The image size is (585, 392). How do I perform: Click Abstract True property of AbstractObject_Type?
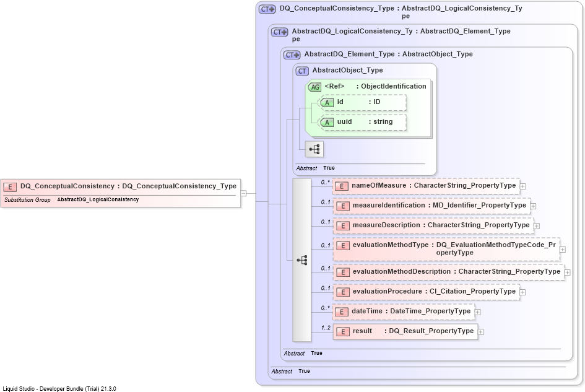coord(315,168)
